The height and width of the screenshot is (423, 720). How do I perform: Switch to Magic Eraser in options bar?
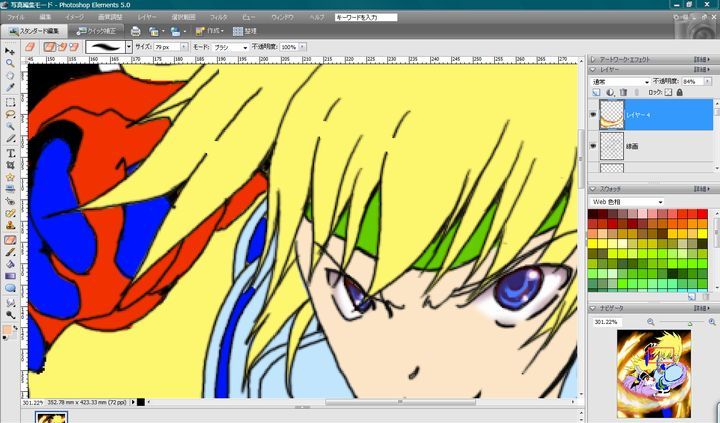point(73,46)
